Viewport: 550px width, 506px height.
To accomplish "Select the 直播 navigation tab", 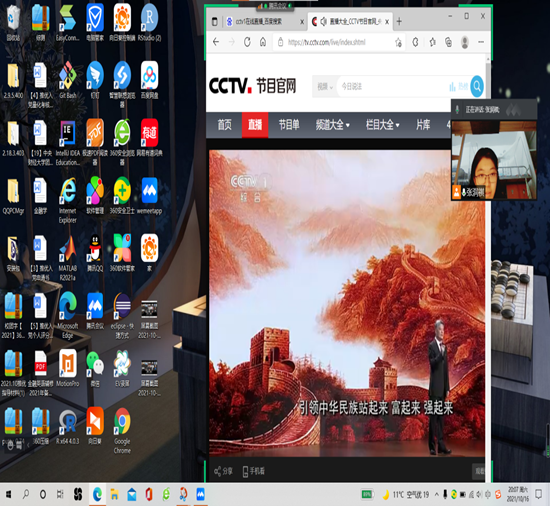I will (x=255, y=124).
